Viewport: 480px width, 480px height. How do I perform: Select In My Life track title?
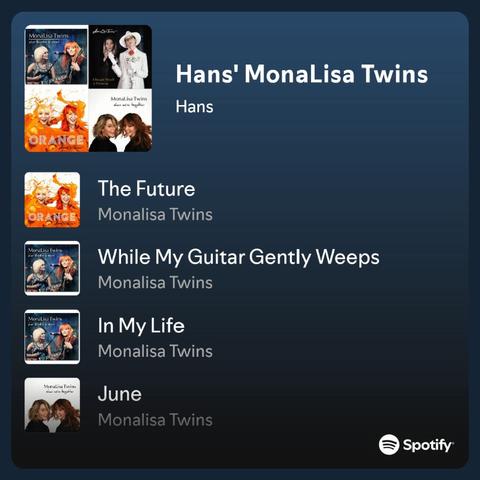(x=141, y=326)
